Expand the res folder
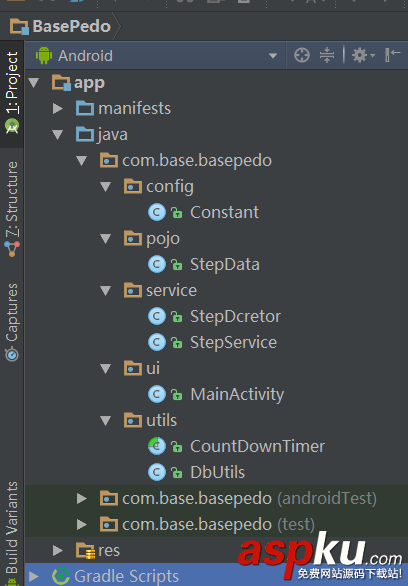The width and height of the screenshot is (408, 586). click(x=58, y=550)
